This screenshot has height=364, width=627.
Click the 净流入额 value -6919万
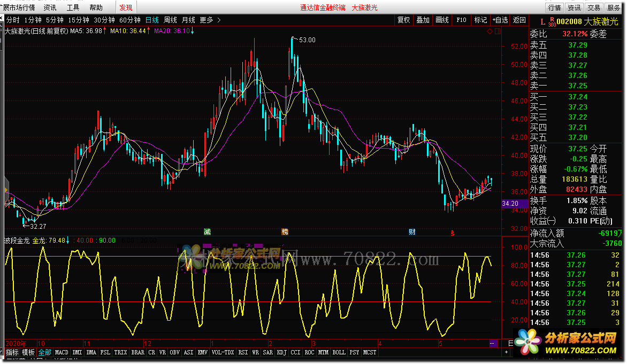click(x=610, y=234)
